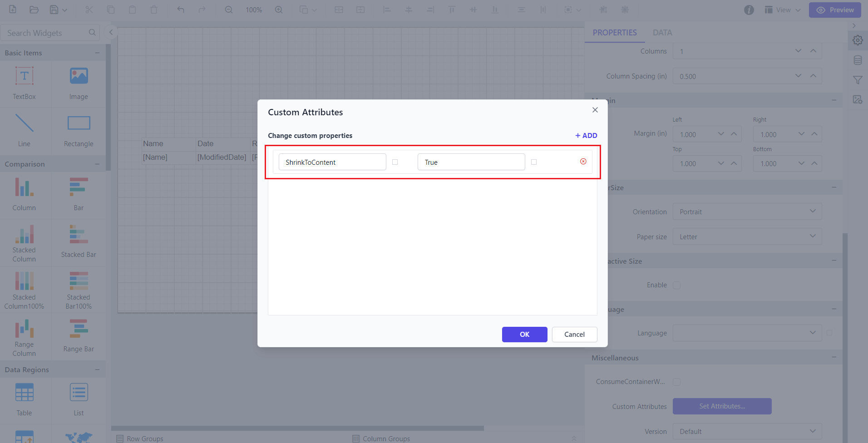Open the PROPERTIES tab
This screenshot has height=443, width=868.
tap(614, 33)
